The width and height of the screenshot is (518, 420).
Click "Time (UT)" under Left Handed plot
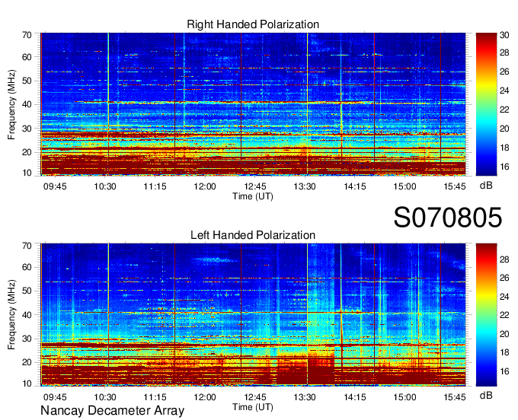tap(253, 407)
